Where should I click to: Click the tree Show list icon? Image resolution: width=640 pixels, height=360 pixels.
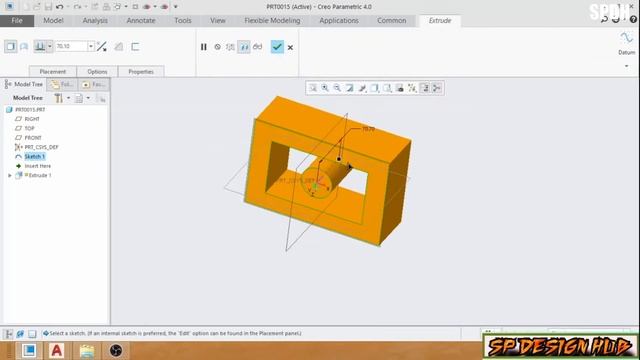79,98
